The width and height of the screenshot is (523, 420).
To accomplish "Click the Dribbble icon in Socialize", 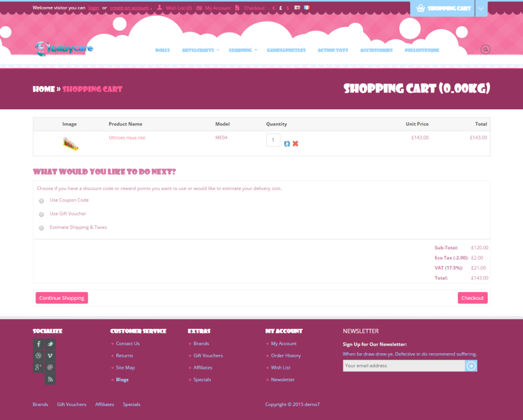I will (x=38, y=356).
